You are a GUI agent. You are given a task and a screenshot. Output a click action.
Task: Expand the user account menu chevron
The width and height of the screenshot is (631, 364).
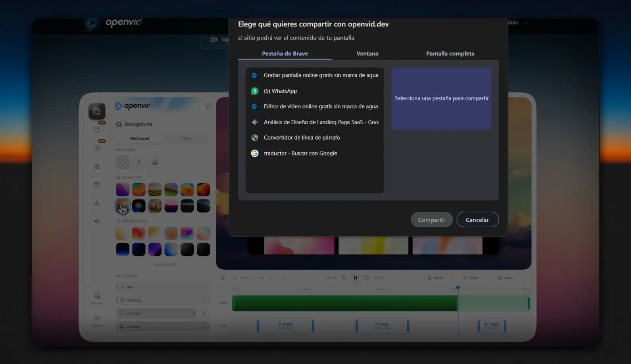point(525,23)
